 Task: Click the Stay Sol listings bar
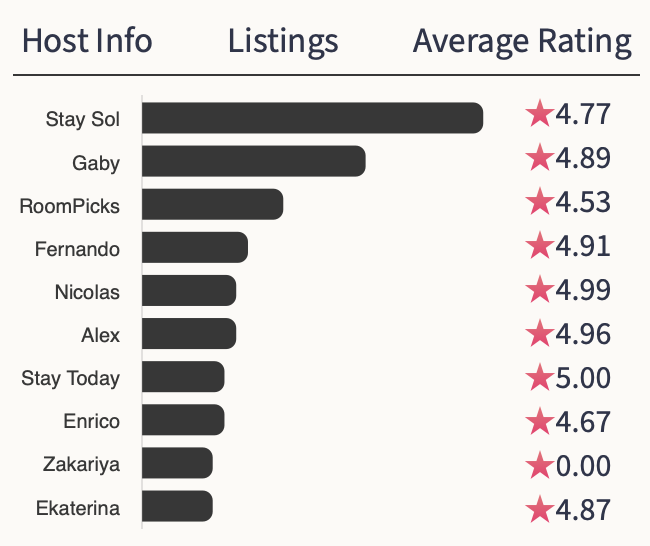(312, 118)
